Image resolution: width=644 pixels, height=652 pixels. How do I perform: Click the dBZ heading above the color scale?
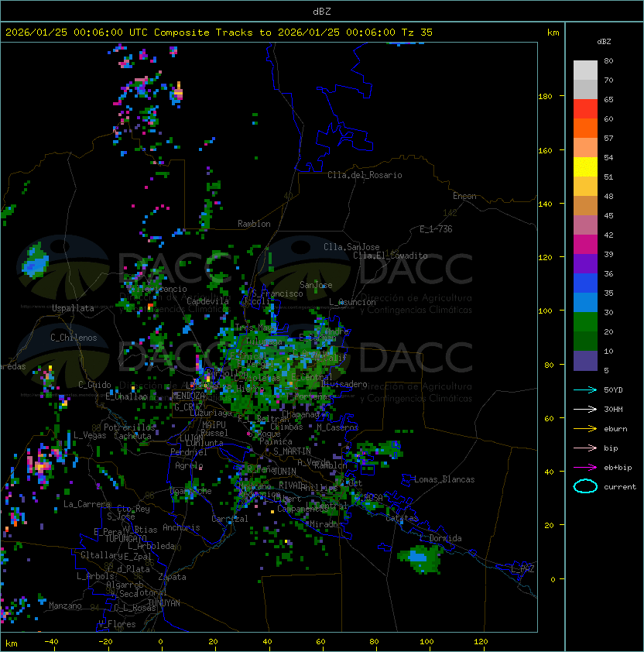604,42
